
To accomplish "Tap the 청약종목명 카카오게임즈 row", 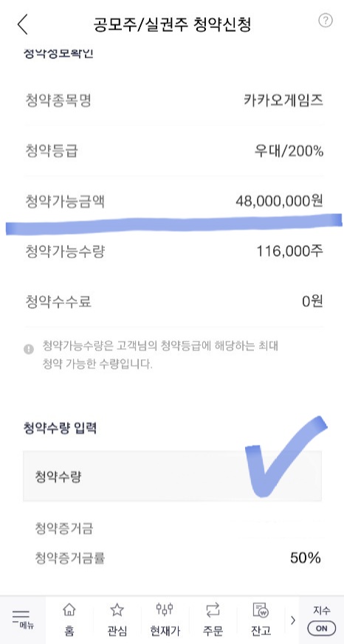I will click(173, 100).
